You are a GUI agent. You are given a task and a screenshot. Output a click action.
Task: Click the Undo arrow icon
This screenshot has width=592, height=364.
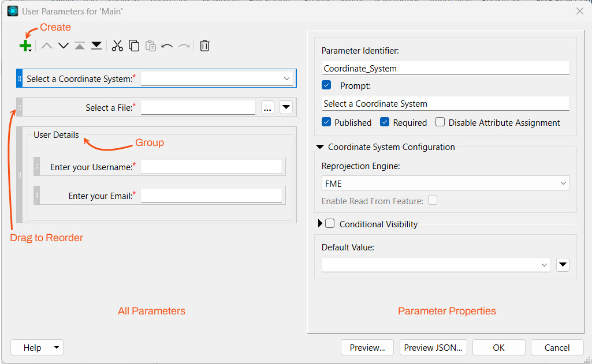click(x=167, y=46)
